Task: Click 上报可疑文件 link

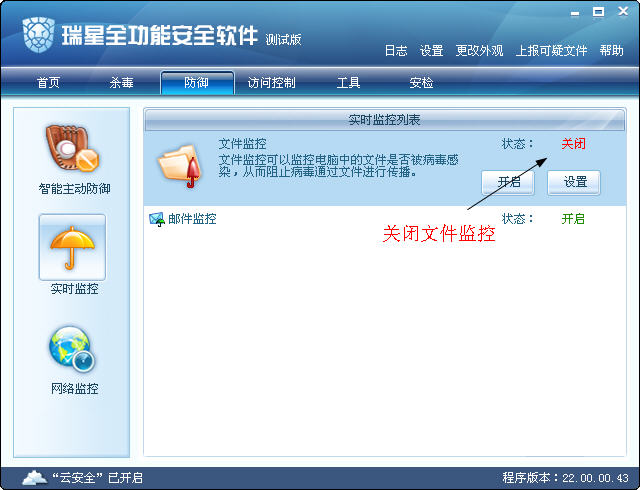Action: tap(551, 51)
